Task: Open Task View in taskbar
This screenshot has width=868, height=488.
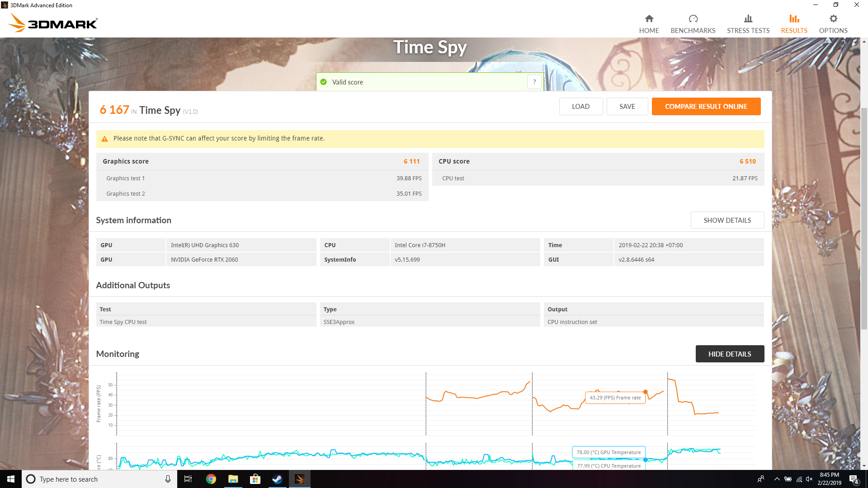Action: pos(188,479)
